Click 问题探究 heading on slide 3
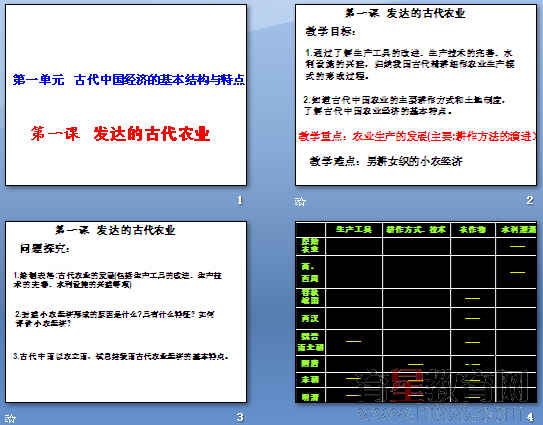The height and width of the screenshot is (425, 543). [x=45, y=248]
